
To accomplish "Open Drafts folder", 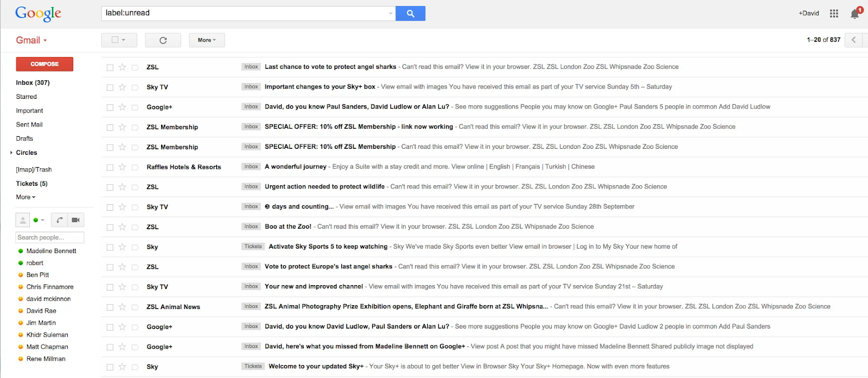I will 24,138.
